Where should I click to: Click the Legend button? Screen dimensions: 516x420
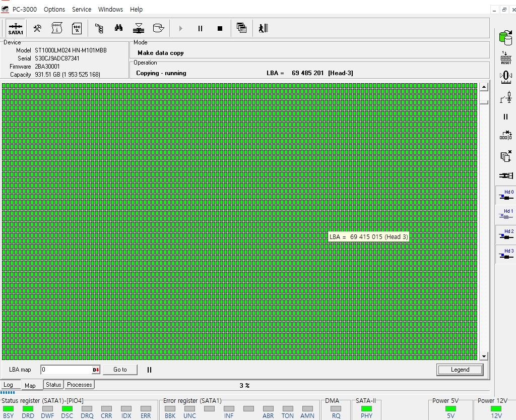460,370
